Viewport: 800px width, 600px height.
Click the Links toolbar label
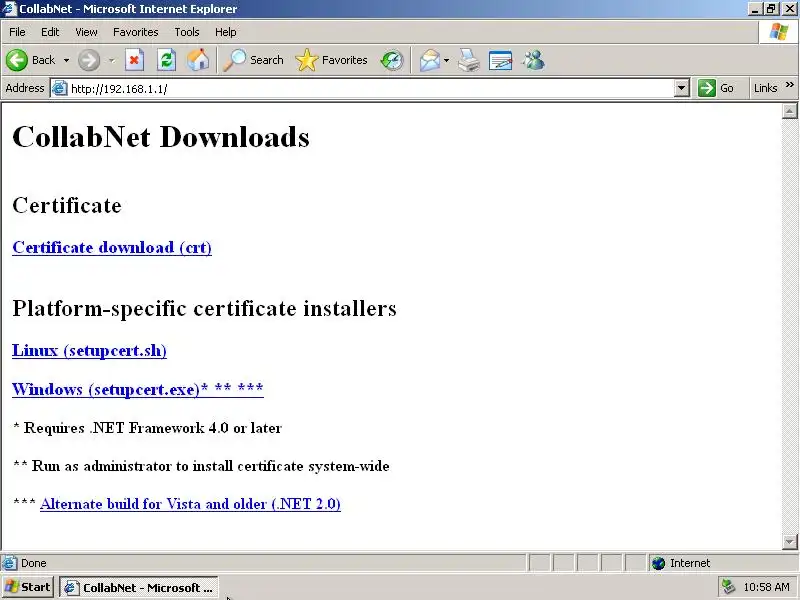(765, 88)
